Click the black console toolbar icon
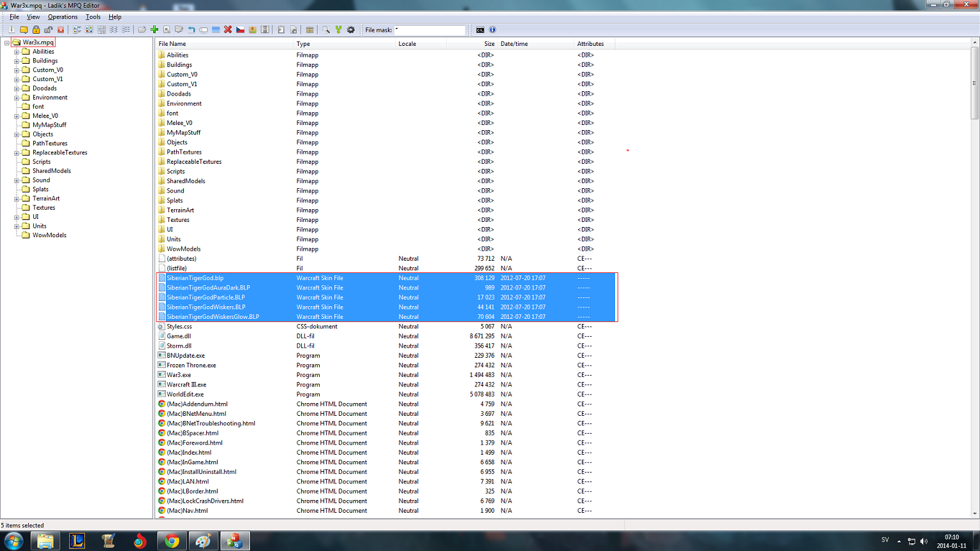The image size is (980, 551). pyautogui.click(x=480, y=29)
